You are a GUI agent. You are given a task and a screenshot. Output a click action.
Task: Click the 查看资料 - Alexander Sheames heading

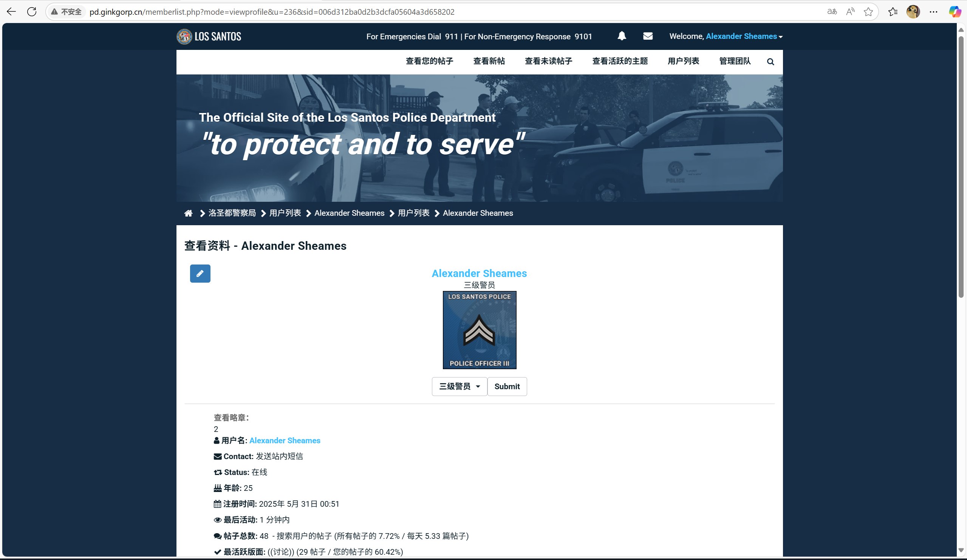[x=265, y=246]
